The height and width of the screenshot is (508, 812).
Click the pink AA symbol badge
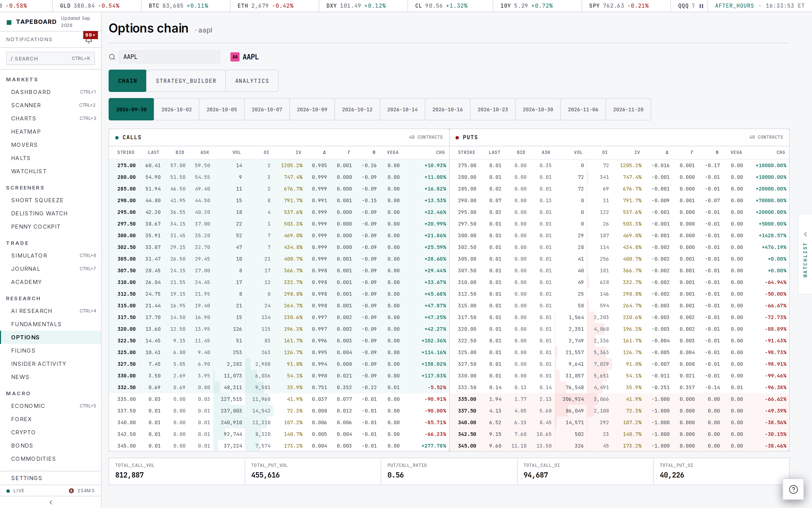235,57
